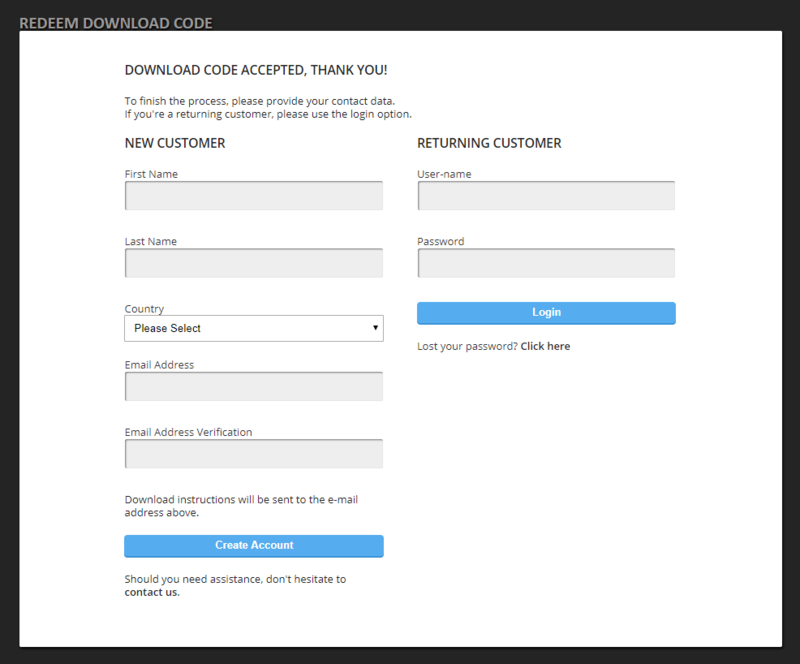800x664 pixels.
Task: Click the 'NEW CUSTOMER' section heading
Action: 175,143
